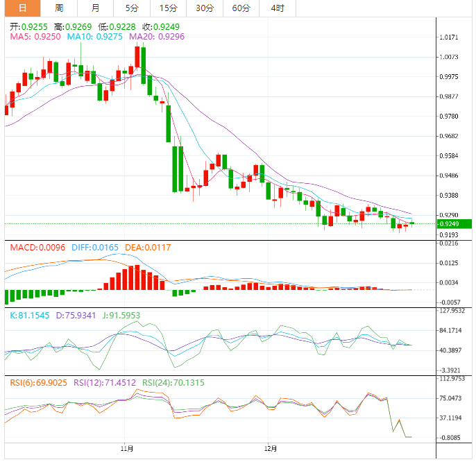Click the 0.9584 price axis label
Image resolution: width=476 pixels, height=462 pixels.
[449, 156]
